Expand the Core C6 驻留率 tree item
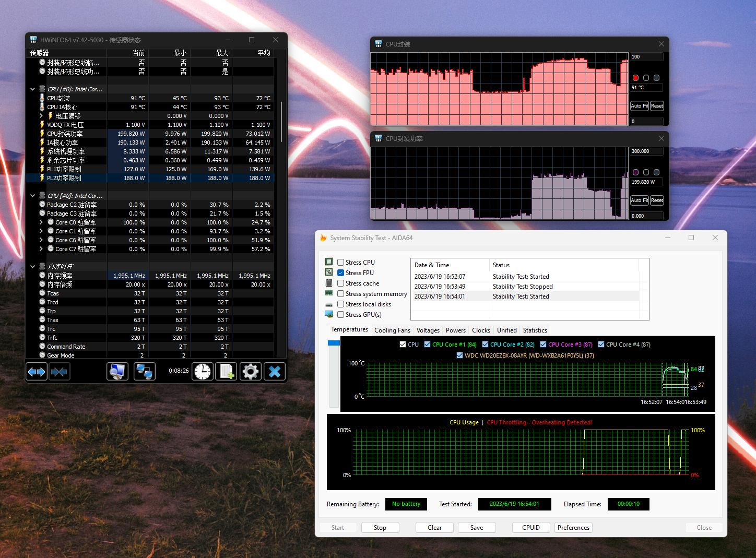The image size is (756, 558). point(42,240)
